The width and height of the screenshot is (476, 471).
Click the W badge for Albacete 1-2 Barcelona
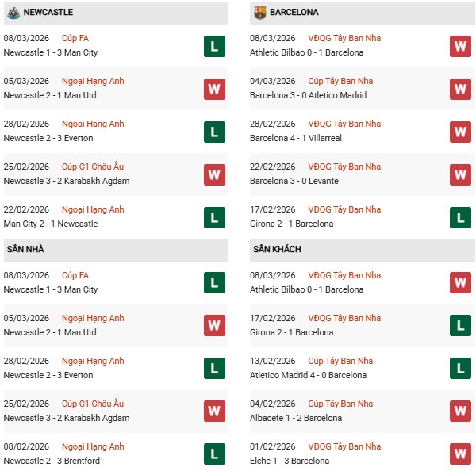(x=461, y=411)
